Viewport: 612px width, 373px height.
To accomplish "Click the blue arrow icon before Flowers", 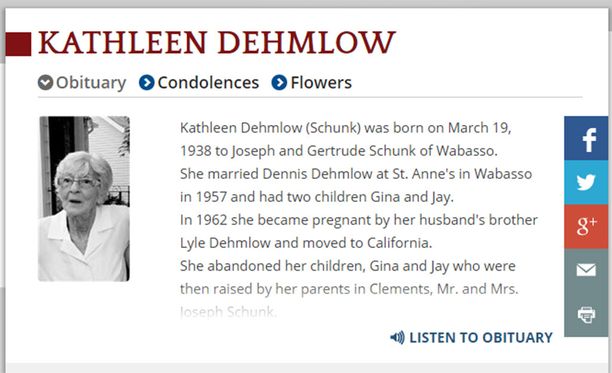I will click(279, 83).
